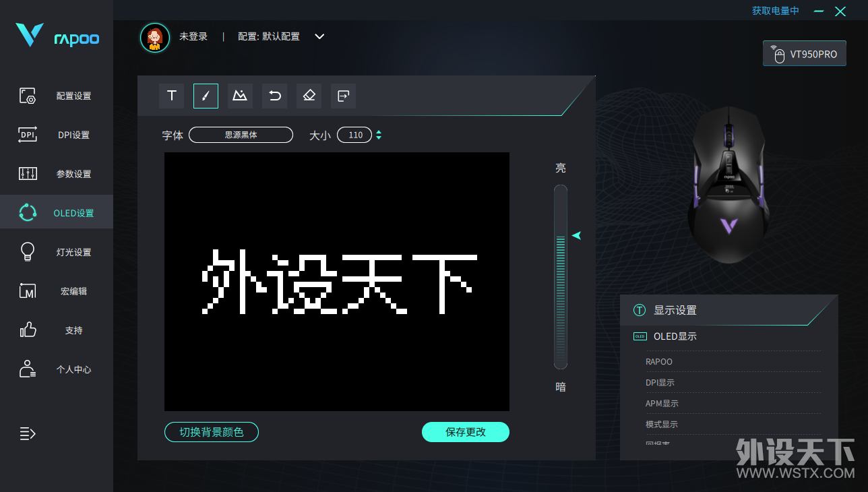The width and height of the screenshot is (868, 492).
Task: Click the font size stepper arrows
Action: tap(379, 135)
